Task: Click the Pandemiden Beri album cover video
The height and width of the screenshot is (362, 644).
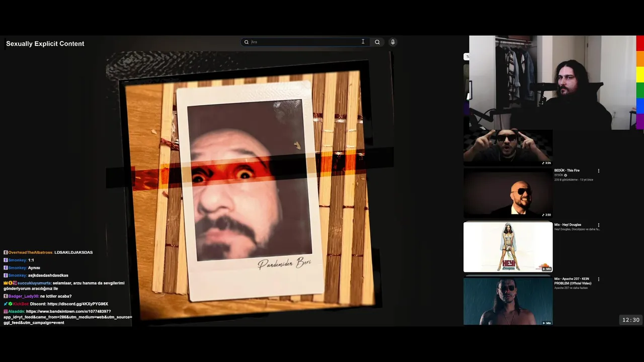Action: click(249, 189)
